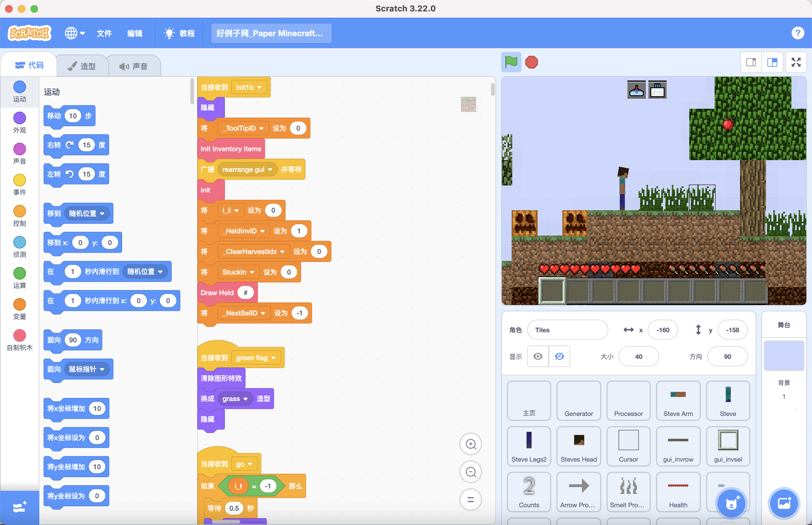
Task: Open the grass costume dropdown
Action: pyautogui.click(x=235, y=399)
